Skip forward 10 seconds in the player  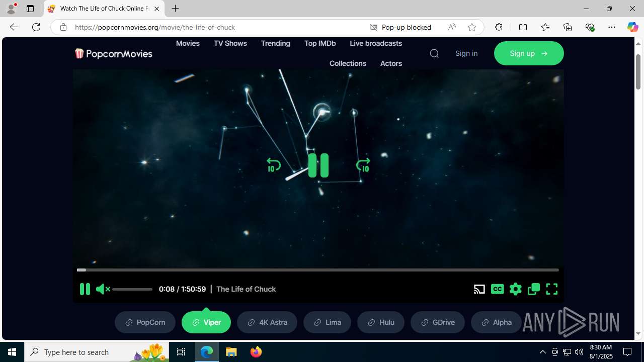(363, 165)
